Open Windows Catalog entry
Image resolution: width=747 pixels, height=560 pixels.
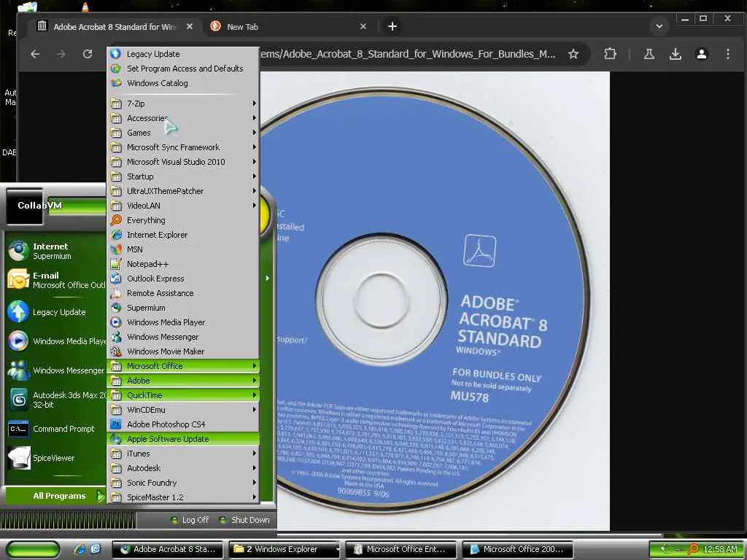pyautogui.click(x=183, y=83)
